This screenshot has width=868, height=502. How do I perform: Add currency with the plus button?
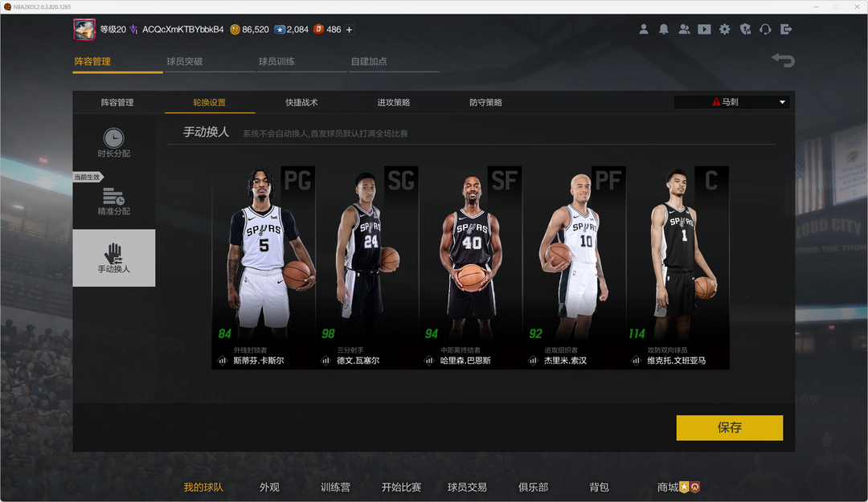[x=350, y=30]
